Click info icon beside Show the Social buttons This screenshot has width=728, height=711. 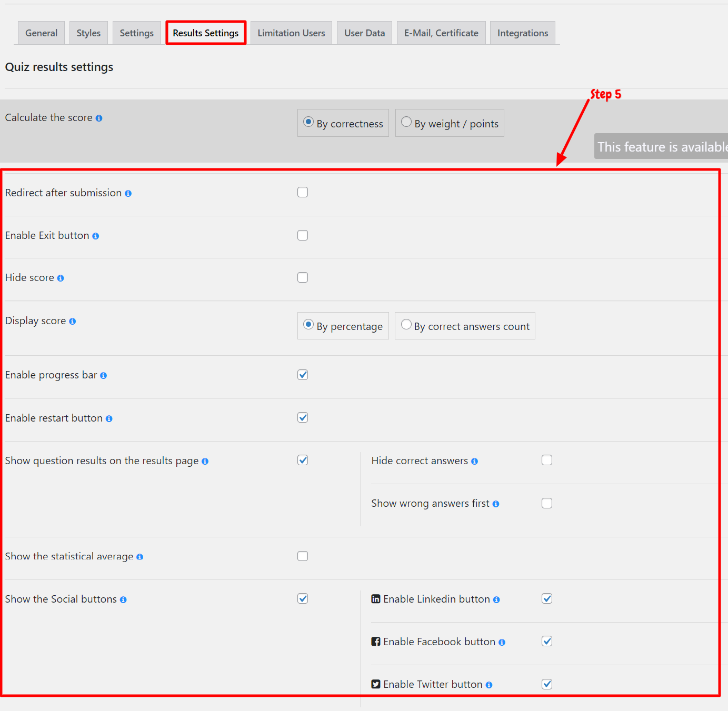[x=123, y=600]
